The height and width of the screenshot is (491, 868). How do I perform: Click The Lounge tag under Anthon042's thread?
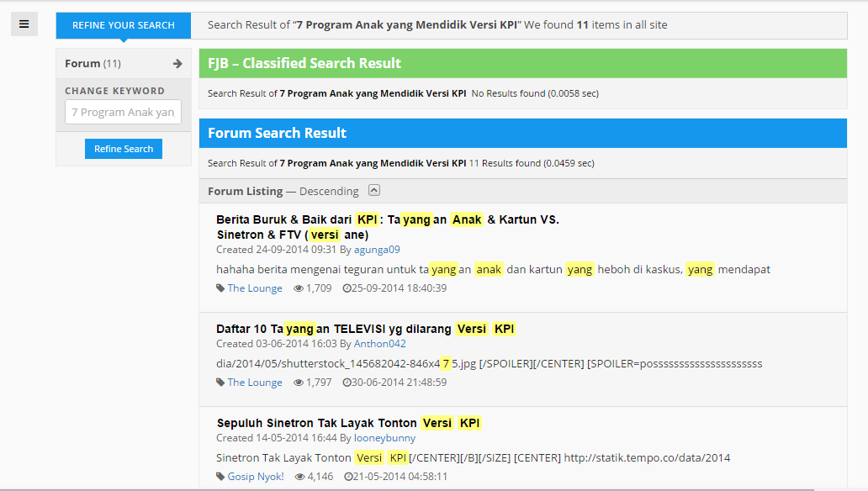pyautogui.click(x=255, y=383)
